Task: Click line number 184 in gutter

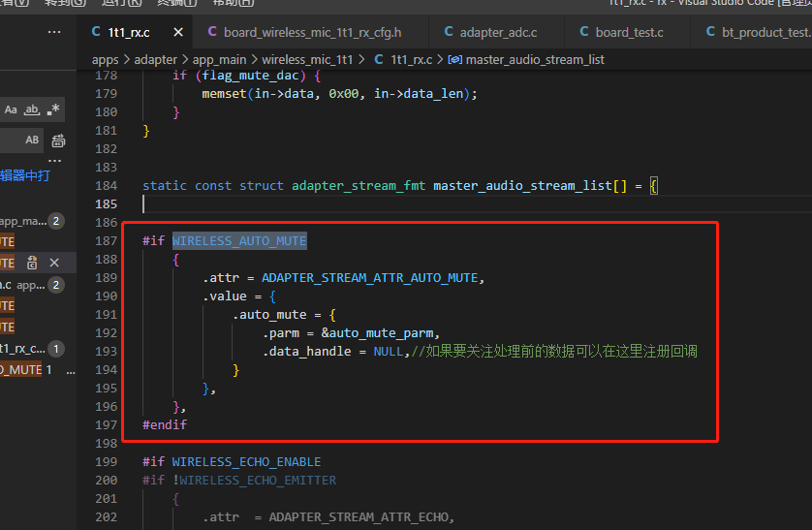Action: point(107,186)
